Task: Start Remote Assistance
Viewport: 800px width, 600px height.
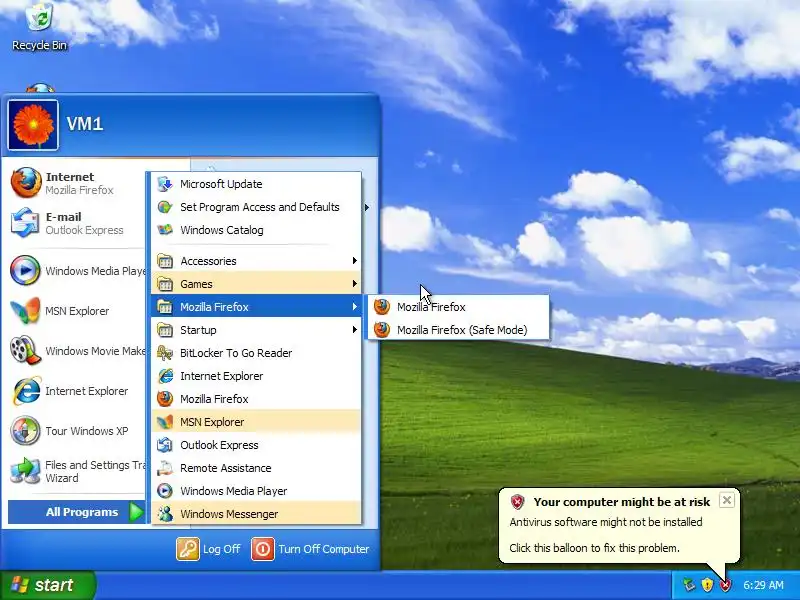Action: click(256, 468)
